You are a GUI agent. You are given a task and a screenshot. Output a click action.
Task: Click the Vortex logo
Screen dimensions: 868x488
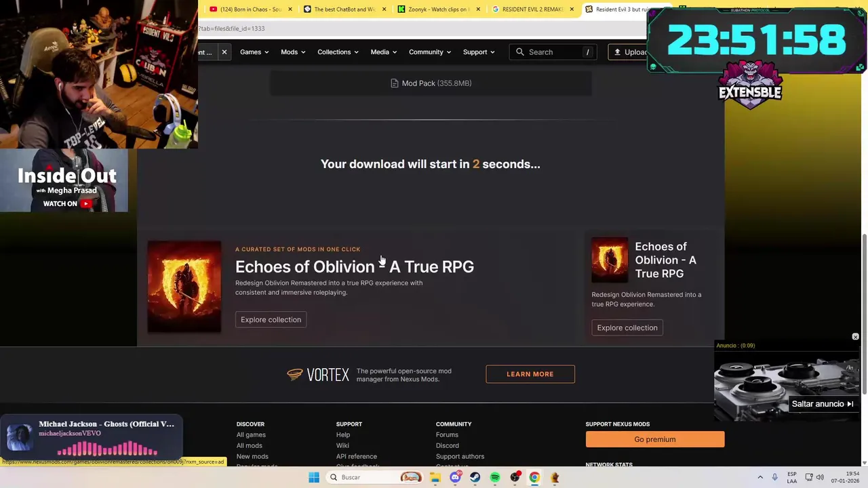[317, 375]
